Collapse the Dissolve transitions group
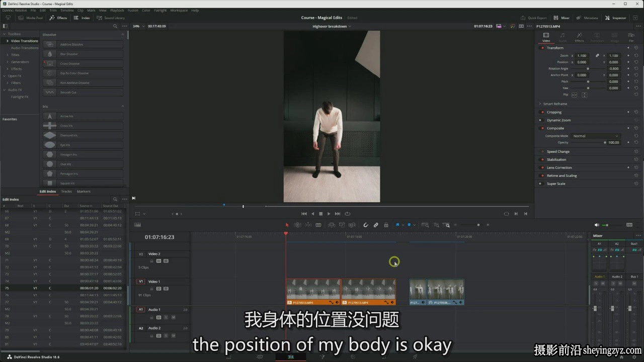 coord(123,34)
